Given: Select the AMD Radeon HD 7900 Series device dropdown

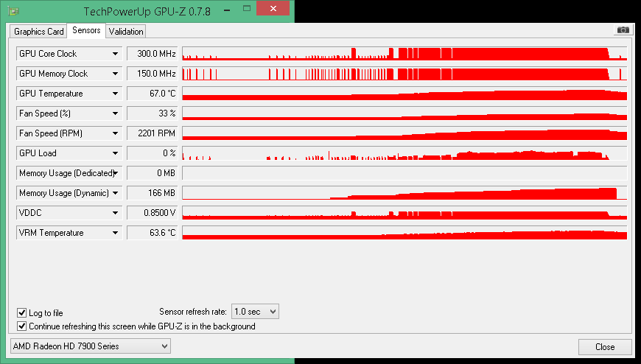Looking at the screenshot, I should pos(91,346).
